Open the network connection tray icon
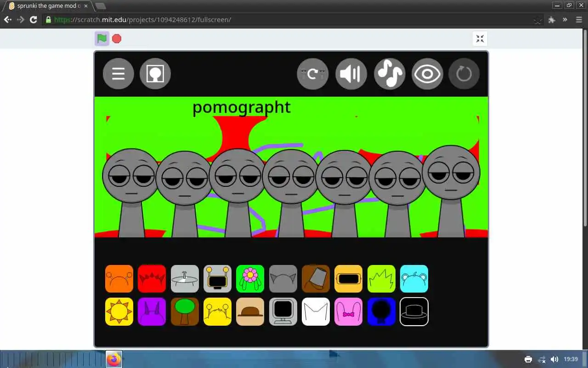Screen dimensions: 588x368 pyautogui.click(x=542, y=359)
